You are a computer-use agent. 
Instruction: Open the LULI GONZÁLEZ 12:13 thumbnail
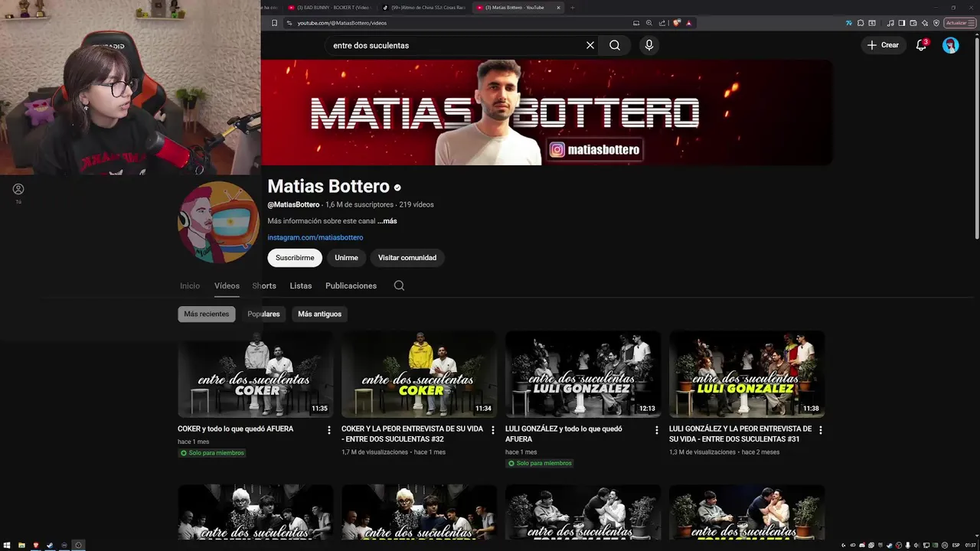[583, 374]
